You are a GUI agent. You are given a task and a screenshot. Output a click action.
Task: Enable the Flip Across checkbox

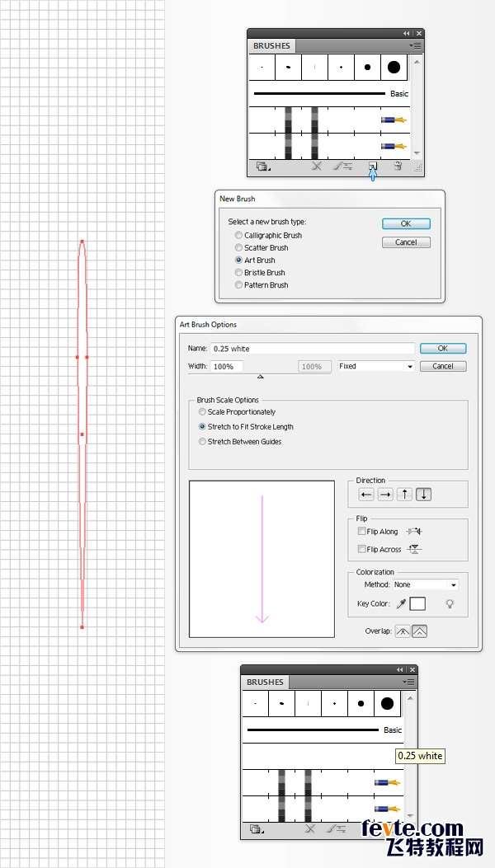click(x=361, y=549)
